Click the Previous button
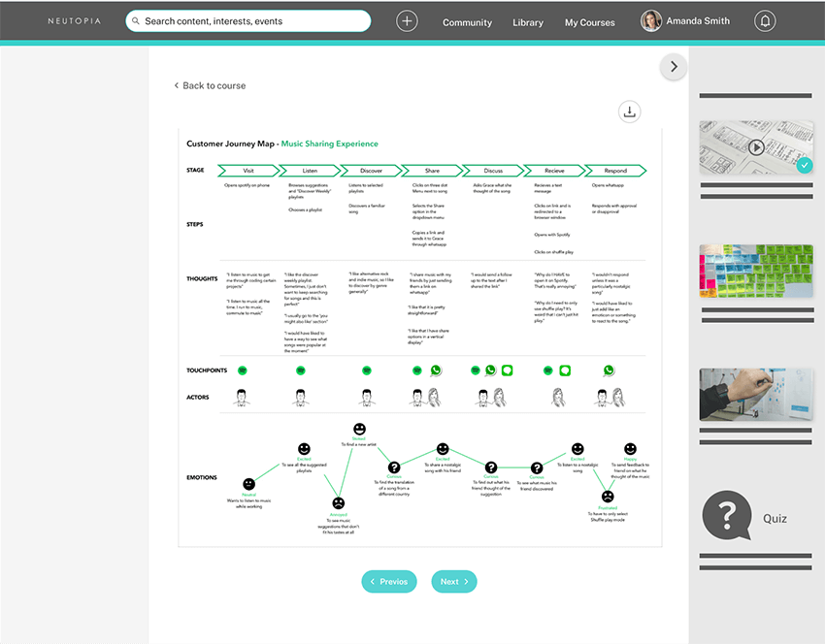825x644 pixels. click(x=389, y=581)
